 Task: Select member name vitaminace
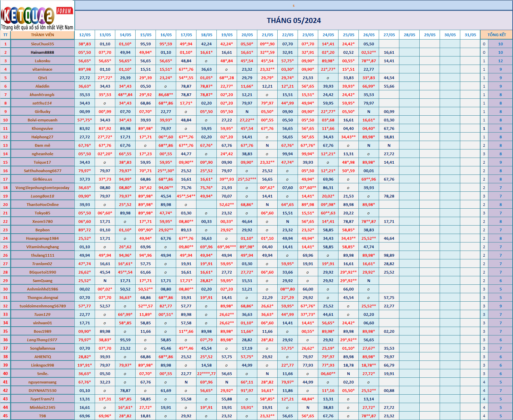pos(43,69)
